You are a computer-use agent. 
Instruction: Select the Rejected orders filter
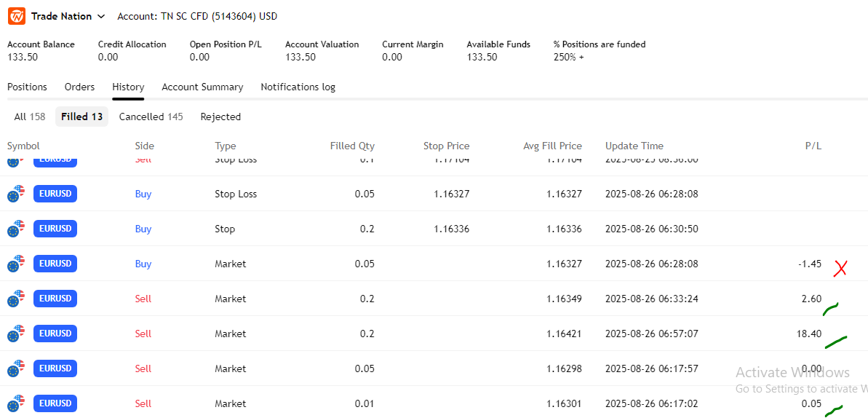pyautogui.click(x=220, y=117)
